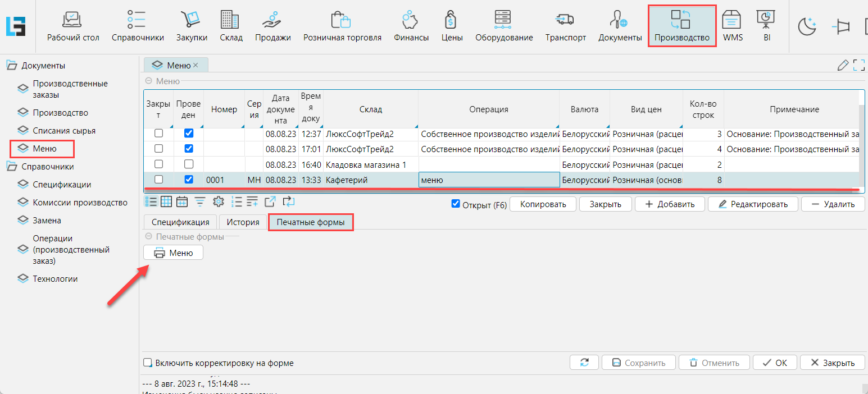Viewport: 868px width, 394px height.
Task: Toggle the Открыт (F6) checkbox
Action: 456,204
